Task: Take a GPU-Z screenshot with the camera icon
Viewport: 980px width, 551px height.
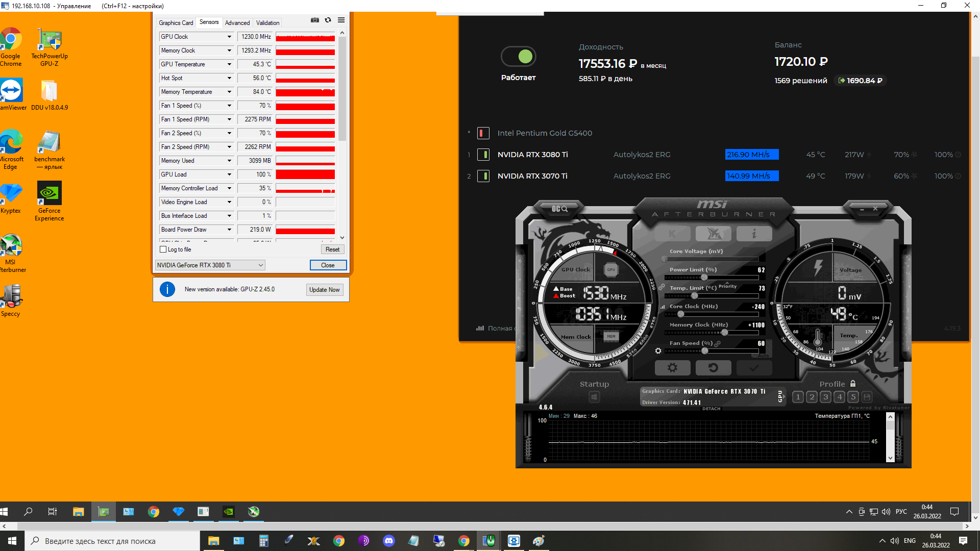Action: coord(315,20)
